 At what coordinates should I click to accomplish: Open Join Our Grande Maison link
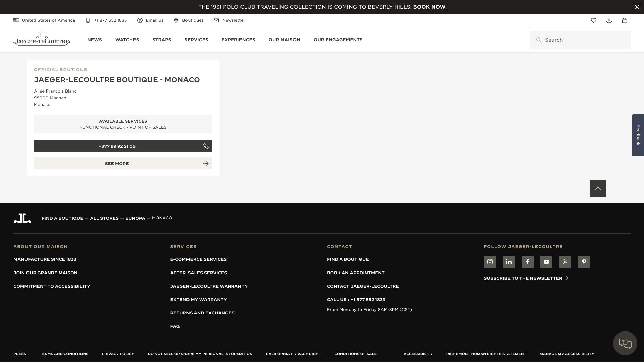pyautogui.click(x=45, y=273)
